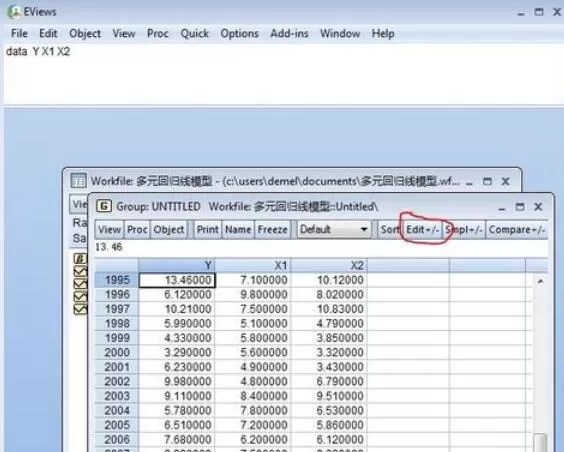Image resolution: width=564 pixels, height=452 pixels.
Task: Click cell value 4.900000 in row 2001
Action: coord(253,367)
